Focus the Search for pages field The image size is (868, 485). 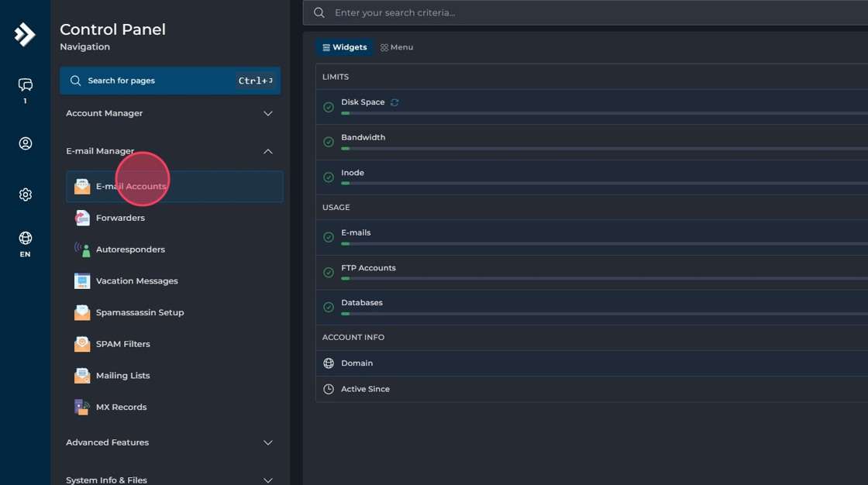pos(155,81)
